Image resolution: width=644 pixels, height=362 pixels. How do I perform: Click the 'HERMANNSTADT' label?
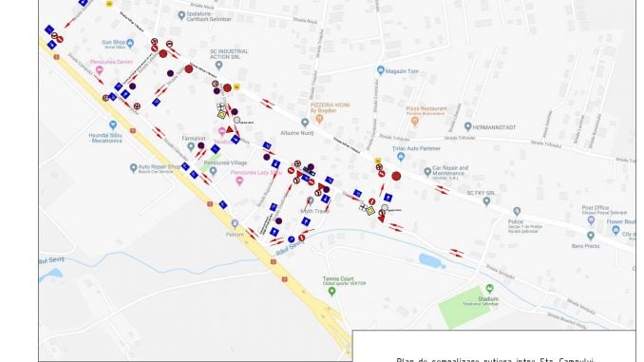[494, 127]
